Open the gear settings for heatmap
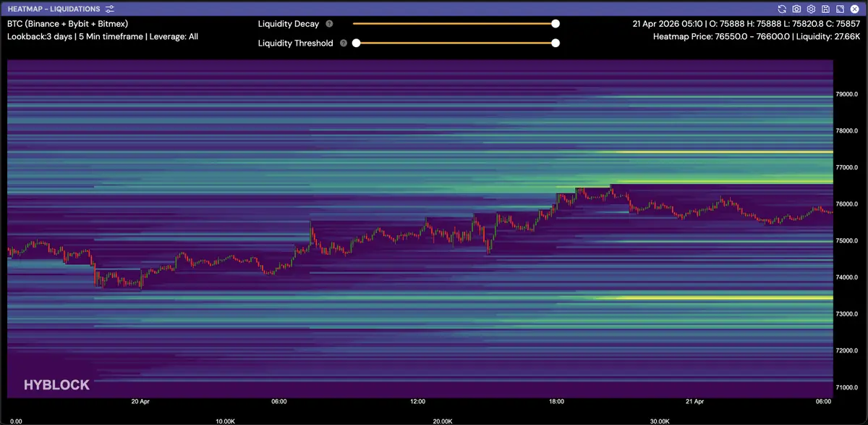868x425 pixels. point(811,9)
